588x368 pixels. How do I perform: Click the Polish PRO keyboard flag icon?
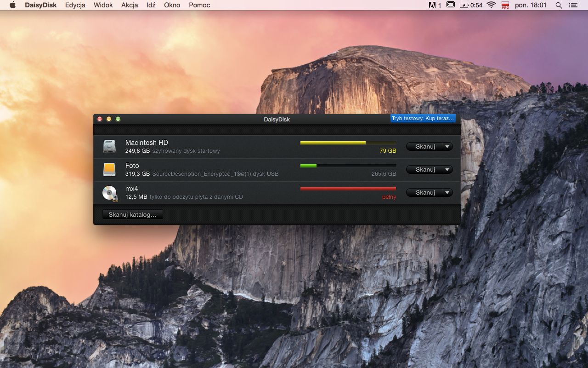[505, 5]
